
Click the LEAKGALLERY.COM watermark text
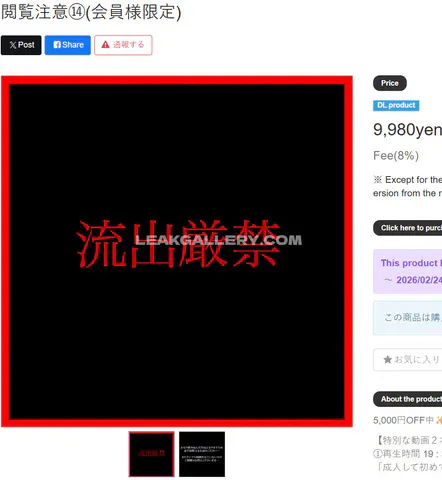click(x=218, y=240)
